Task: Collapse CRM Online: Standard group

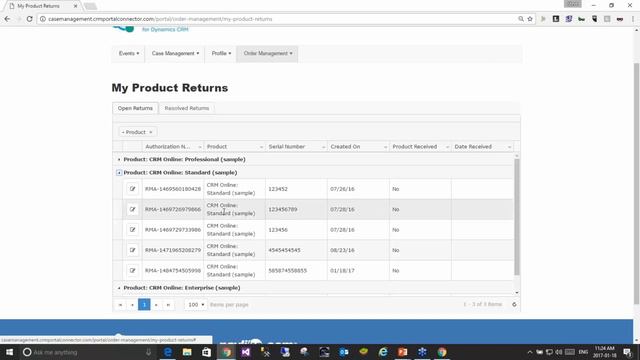Action: click(x=119, y=173)
